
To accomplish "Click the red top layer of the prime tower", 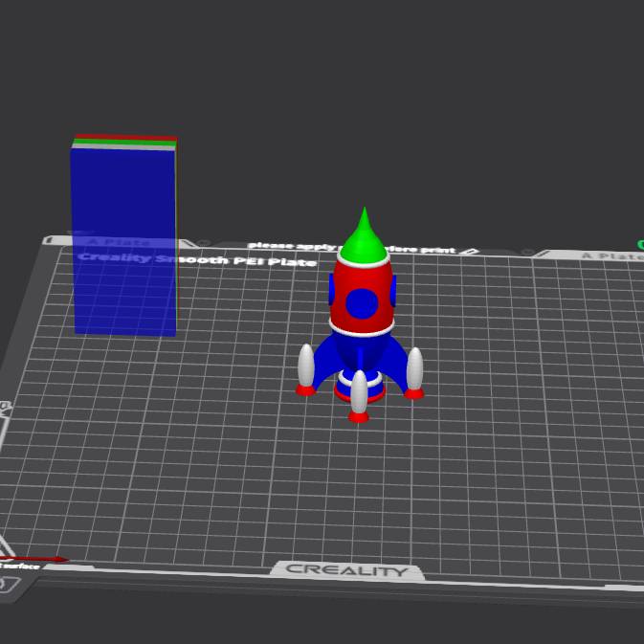I will point(126,137).
